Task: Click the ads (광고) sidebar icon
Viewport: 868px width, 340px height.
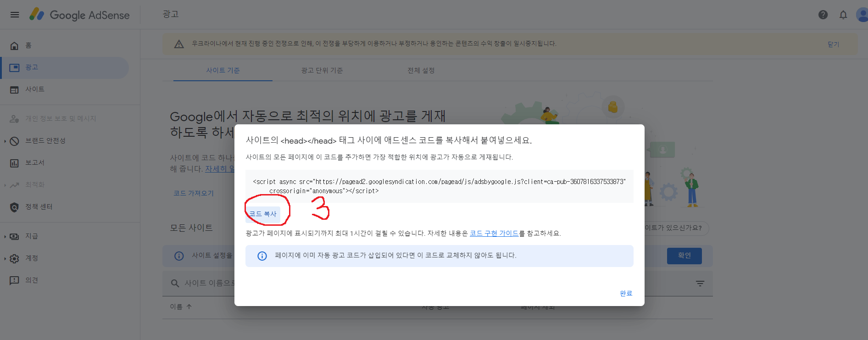Action: point(14,67)
